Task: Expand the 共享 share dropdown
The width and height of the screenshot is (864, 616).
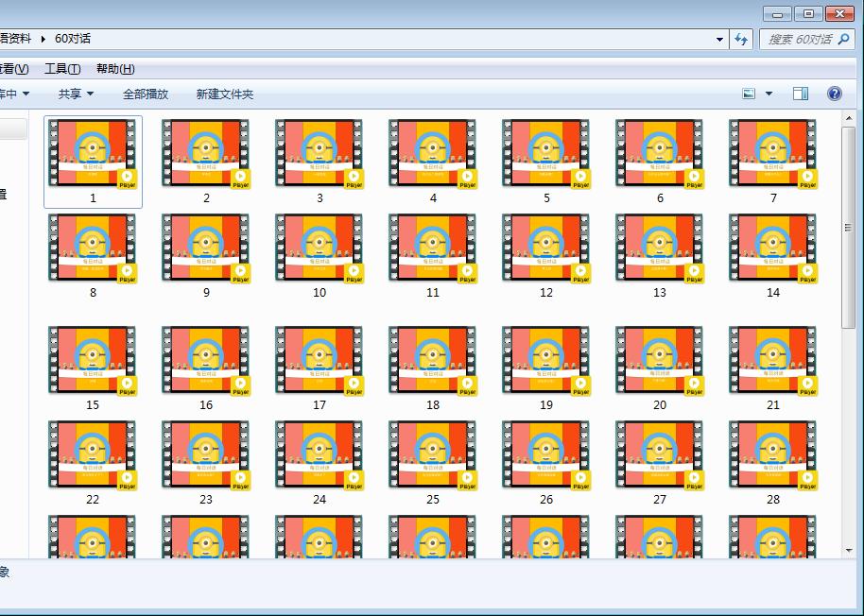Action: pyautogui.click(x=76, y=94)
